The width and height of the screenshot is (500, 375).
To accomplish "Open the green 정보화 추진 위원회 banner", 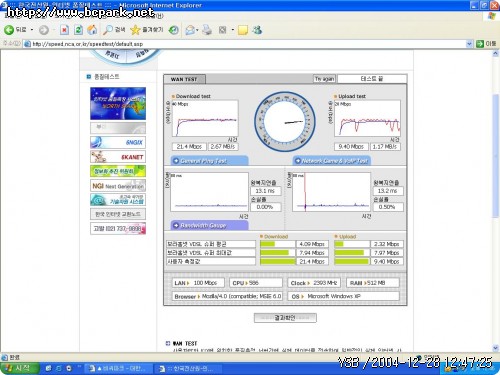I will click(118, 171).
